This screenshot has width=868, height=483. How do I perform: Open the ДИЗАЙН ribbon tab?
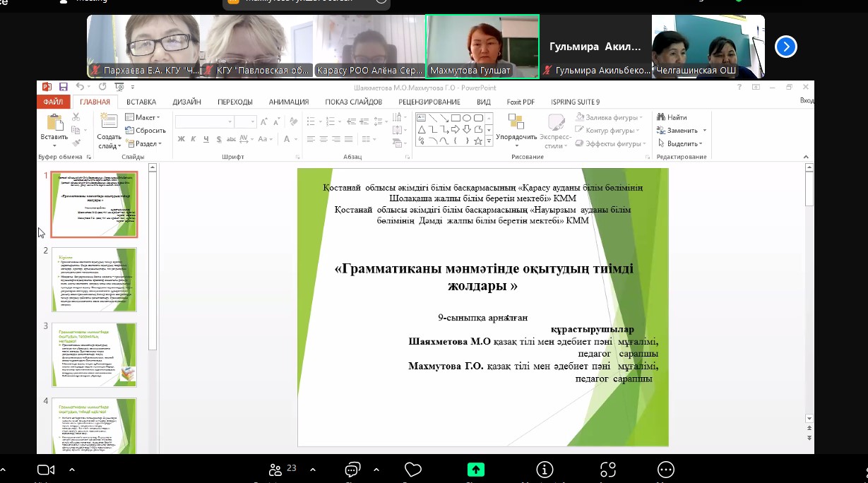click(186, 102)
